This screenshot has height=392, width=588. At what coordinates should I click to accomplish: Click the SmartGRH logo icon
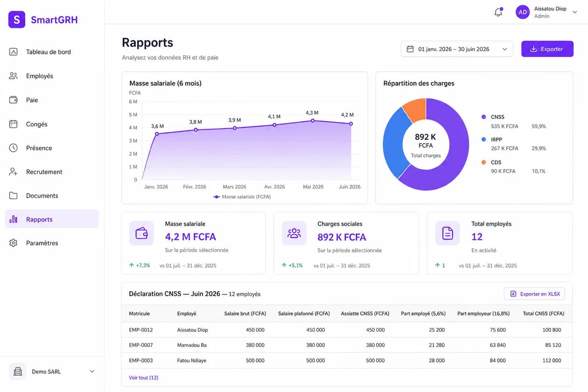pos(17,19)
